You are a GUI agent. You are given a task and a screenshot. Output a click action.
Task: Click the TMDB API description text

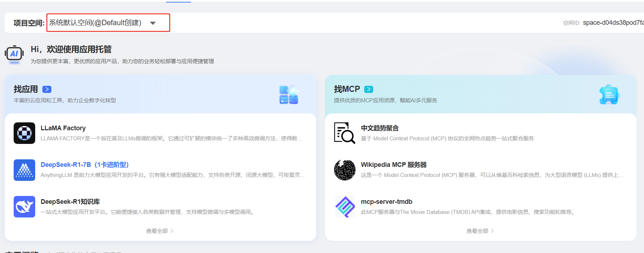click(x=469, y=212)
